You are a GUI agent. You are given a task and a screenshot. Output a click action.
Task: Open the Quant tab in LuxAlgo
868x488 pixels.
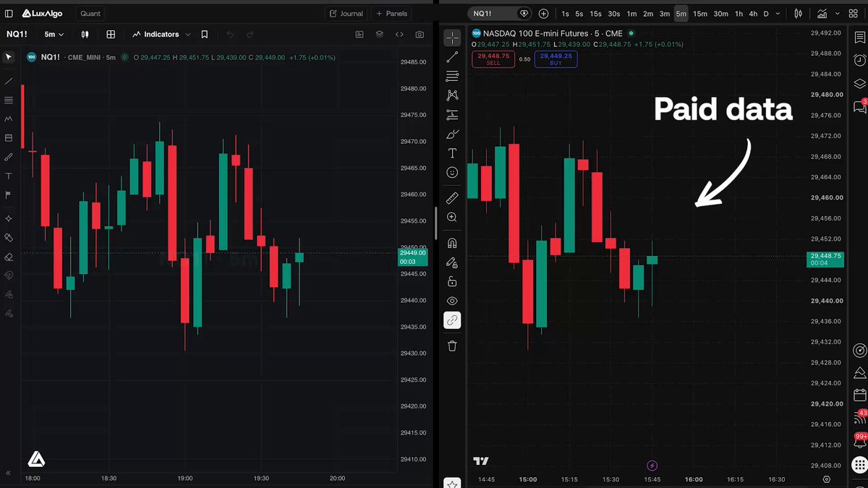pos(90,13)
